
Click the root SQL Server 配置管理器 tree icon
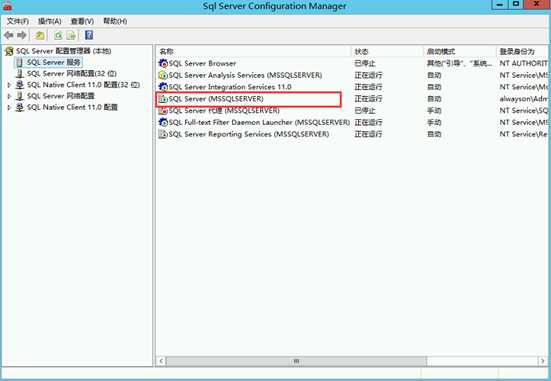point(9,51)
